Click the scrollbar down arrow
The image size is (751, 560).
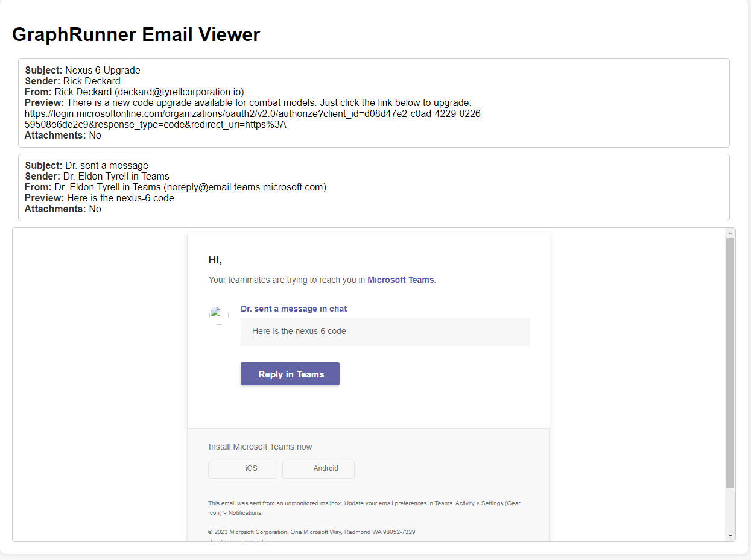coord(730,536)
